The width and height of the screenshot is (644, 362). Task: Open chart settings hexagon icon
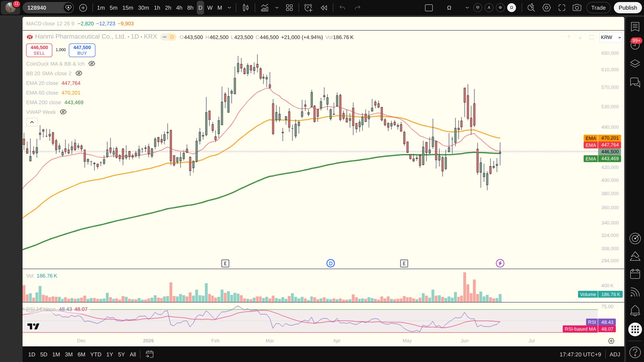[547, 8]
